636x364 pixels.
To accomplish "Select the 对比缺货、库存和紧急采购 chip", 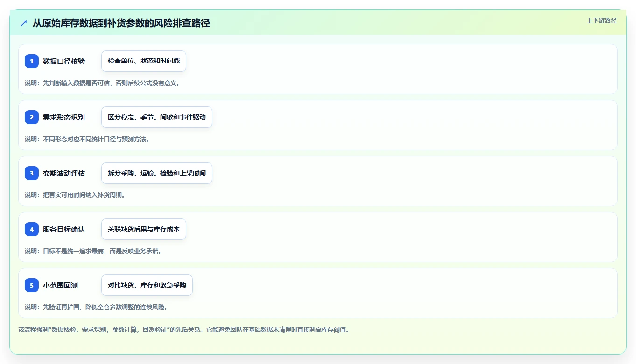I will pos(147,285).
